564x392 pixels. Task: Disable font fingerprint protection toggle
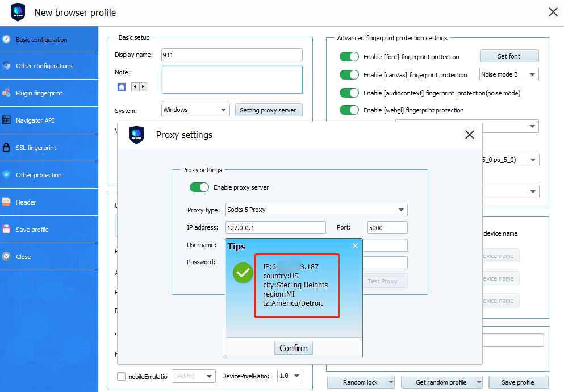click(349, 57)
